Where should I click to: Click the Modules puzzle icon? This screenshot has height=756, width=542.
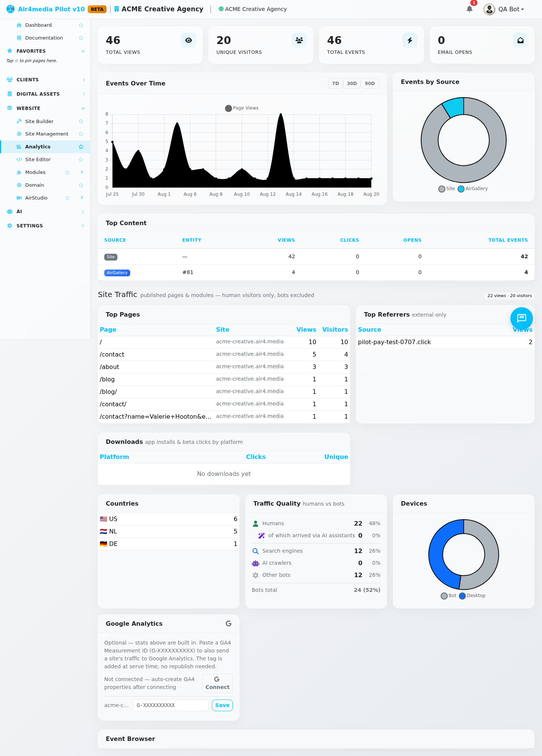click(19, 172)
